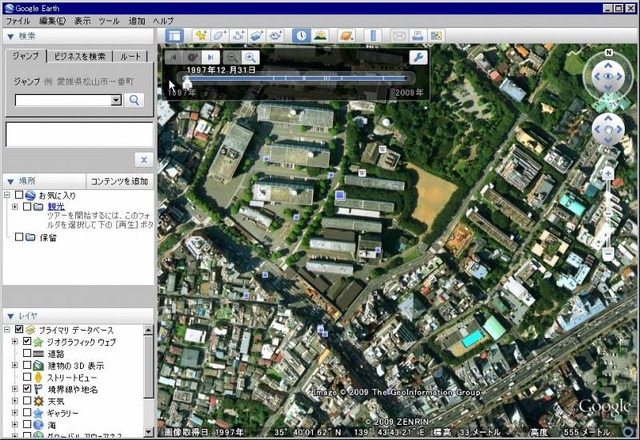Open the ツール menu
640x440 pixels.
click(109, 21)
